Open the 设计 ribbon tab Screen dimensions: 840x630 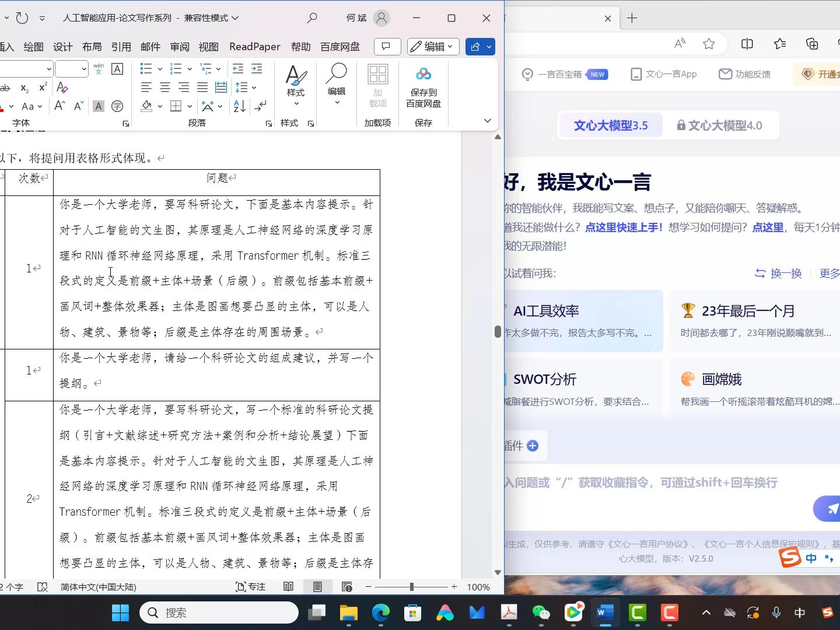pos(63,47)
